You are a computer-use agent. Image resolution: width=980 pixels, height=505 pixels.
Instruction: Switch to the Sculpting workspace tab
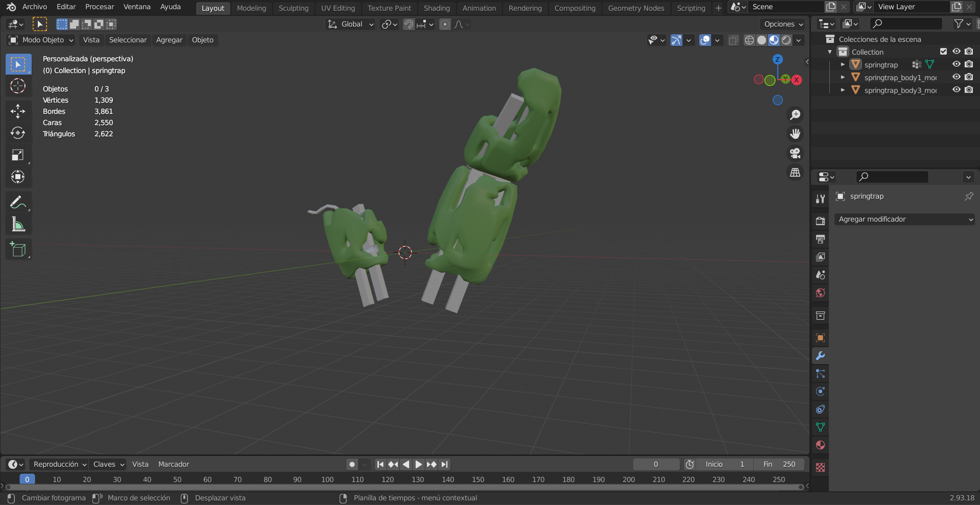(293, 8)
